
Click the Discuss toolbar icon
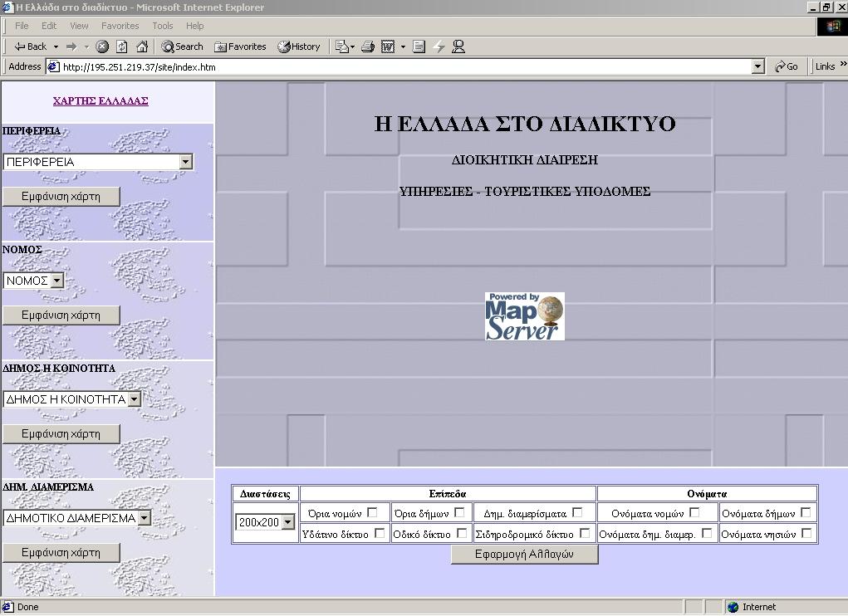[x=419, y=46]
